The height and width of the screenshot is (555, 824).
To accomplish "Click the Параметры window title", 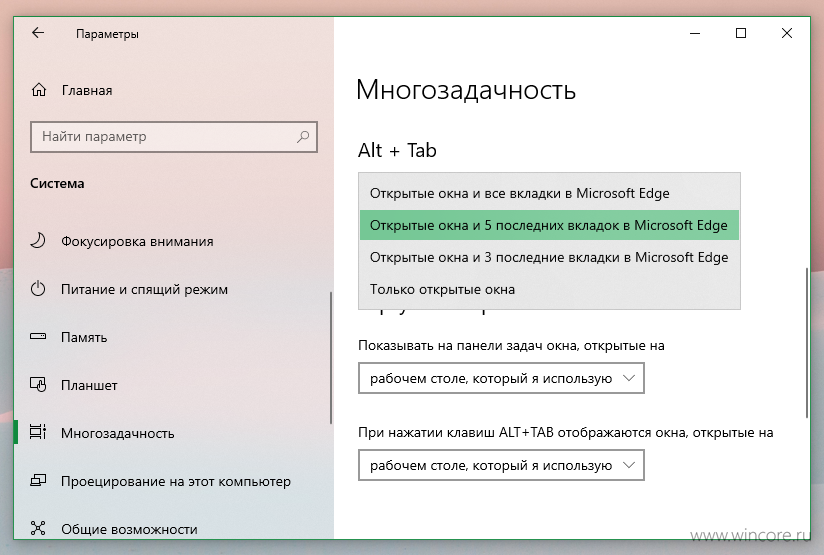I will (x=107, y=34).
